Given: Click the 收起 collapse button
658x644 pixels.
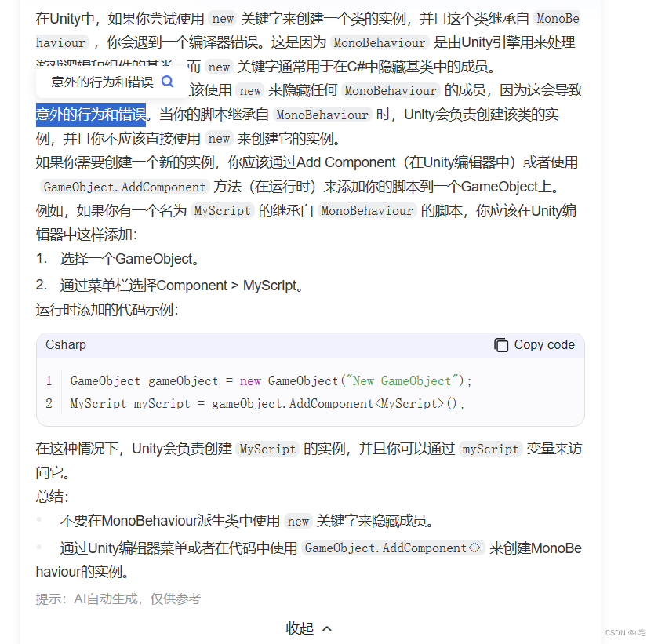Looking at the screenshot, I should pos(299,628).
